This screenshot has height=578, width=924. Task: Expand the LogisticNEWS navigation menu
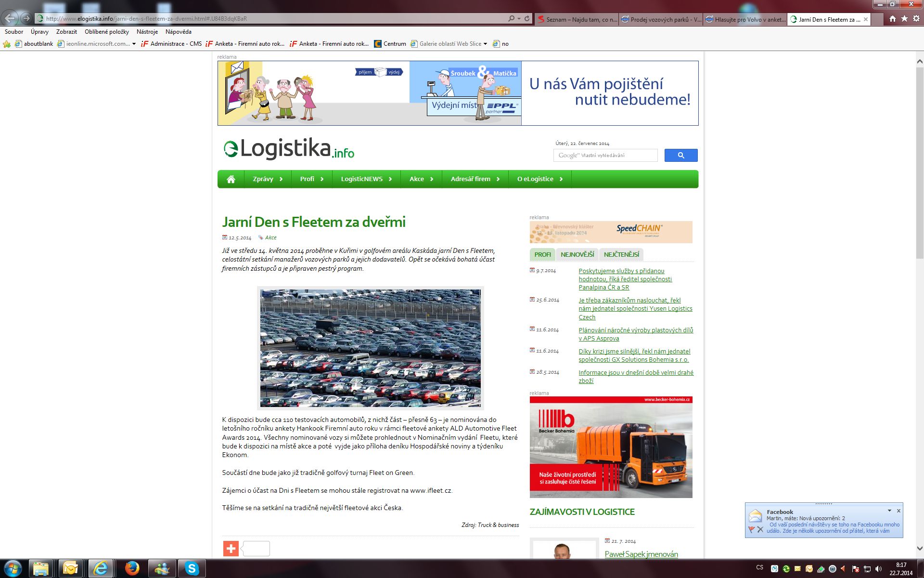point(366,179)
